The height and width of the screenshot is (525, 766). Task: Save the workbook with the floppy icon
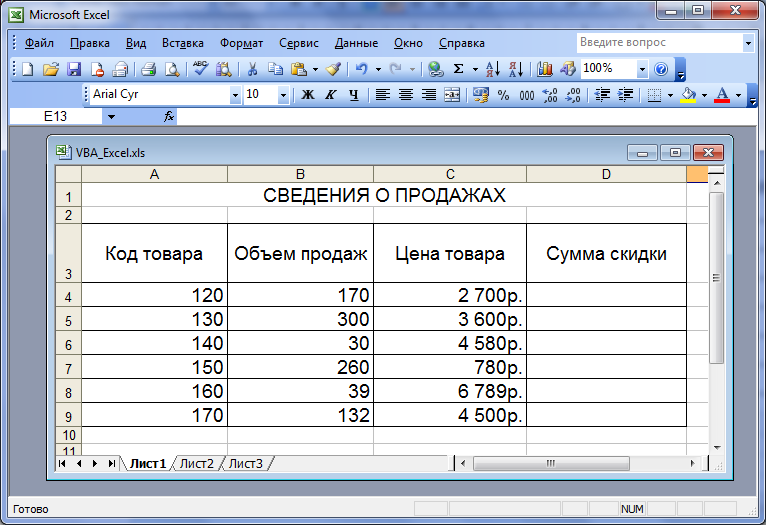click(x=74, y=69)
